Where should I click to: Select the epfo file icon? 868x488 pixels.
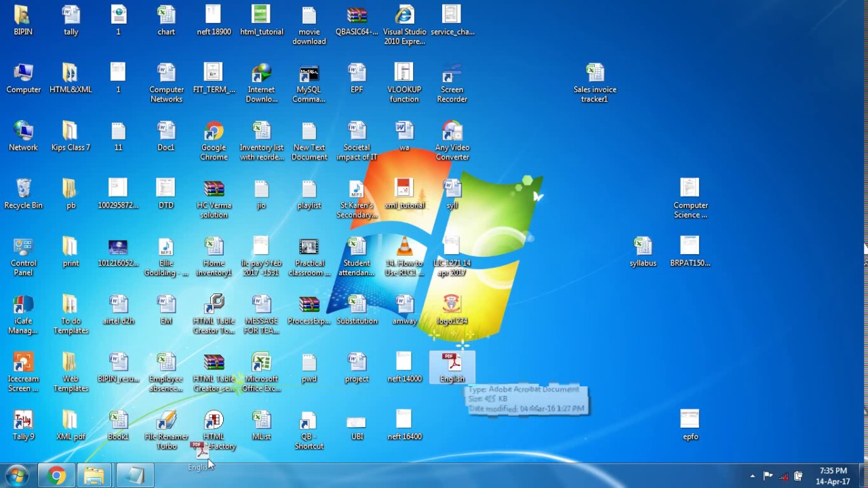pos(690,420)
